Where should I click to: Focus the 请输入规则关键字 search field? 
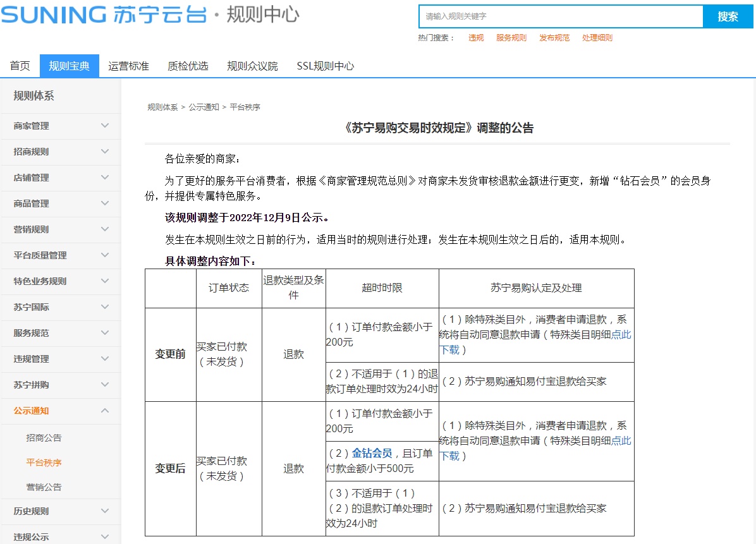[561, 16]
